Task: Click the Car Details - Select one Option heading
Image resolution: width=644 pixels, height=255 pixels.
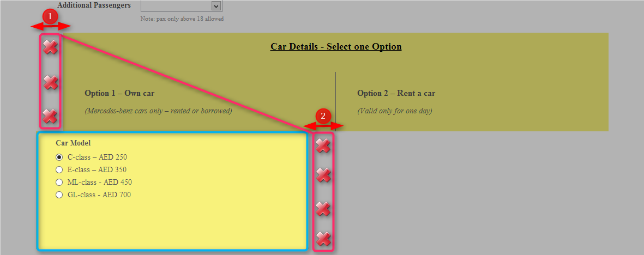Action: point(336,46)
